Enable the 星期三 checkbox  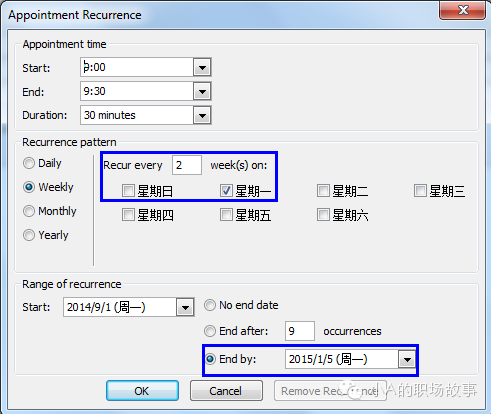coord(420,191)
